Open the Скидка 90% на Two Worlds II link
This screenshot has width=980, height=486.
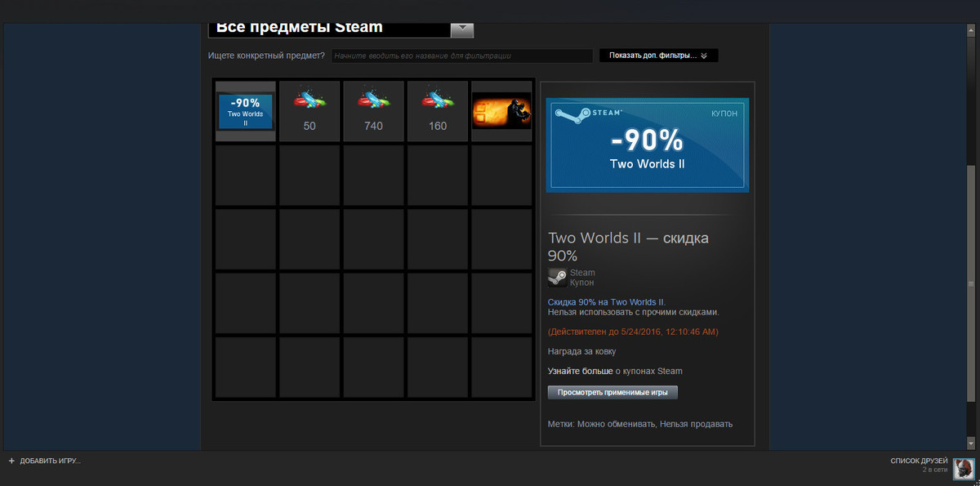pos(607,302)
